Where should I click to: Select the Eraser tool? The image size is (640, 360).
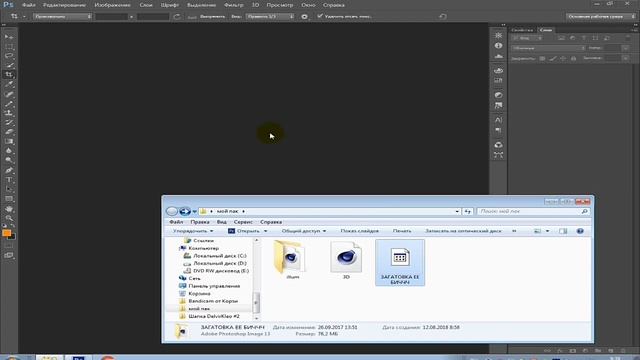click(x=9, y=132)
